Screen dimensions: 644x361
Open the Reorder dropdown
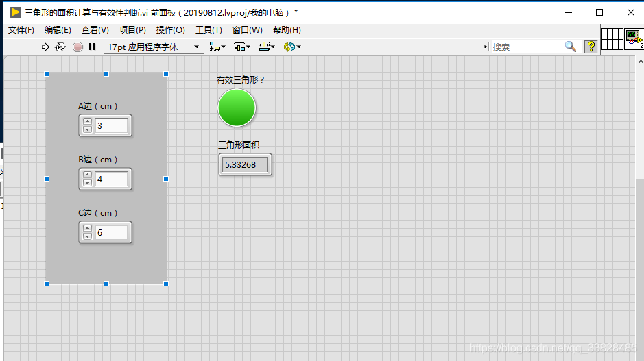[x=292, y=47]
